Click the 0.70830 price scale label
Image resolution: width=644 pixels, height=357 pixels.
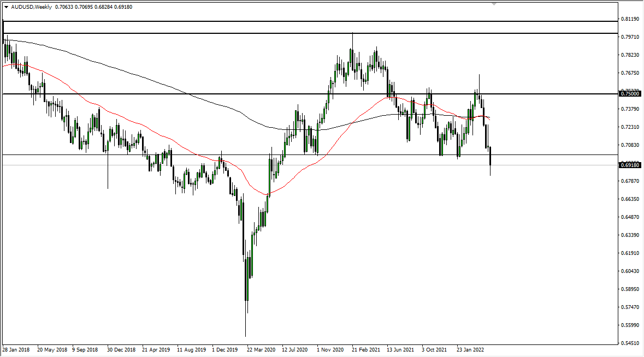630,145
